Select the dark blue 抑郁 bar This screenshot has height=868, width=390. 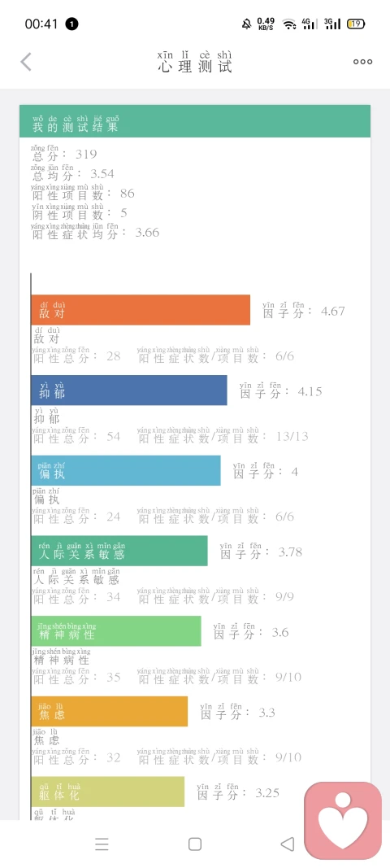coord(129,390)
